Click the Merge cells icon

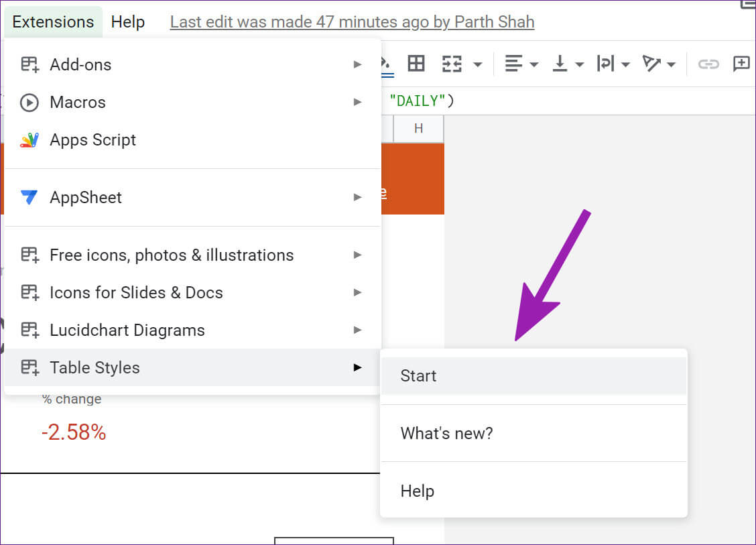[x=452, y=64]
